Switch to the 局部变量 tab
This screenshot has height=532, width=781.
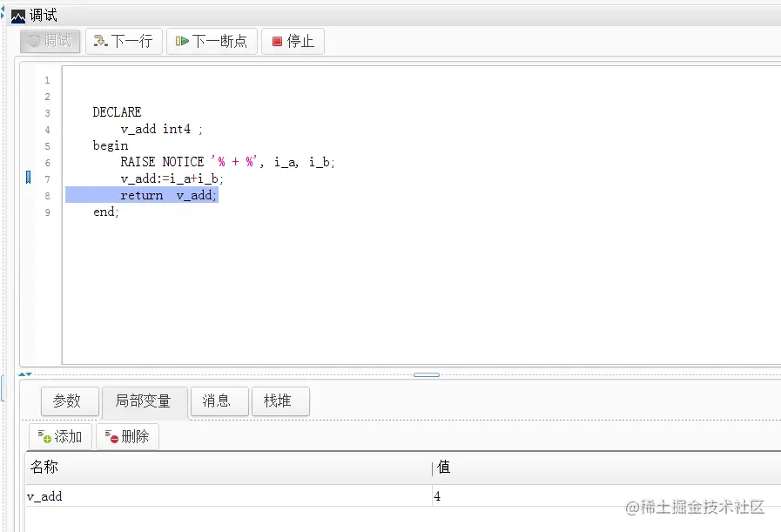(x=145, y=401)
